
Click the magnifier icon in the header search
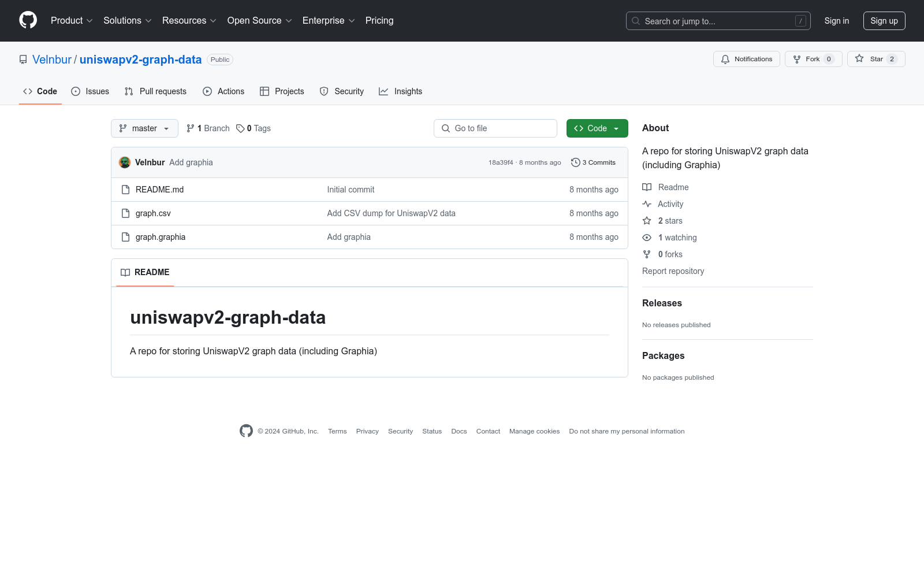click(x=636, y=21)
